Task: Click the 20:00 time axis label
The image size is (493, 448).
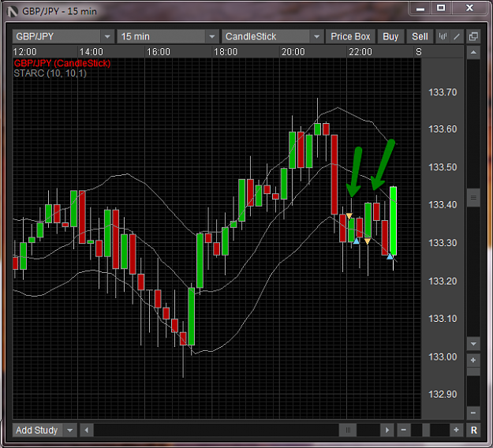Action: pyautogui.click(x=293, y=52)
